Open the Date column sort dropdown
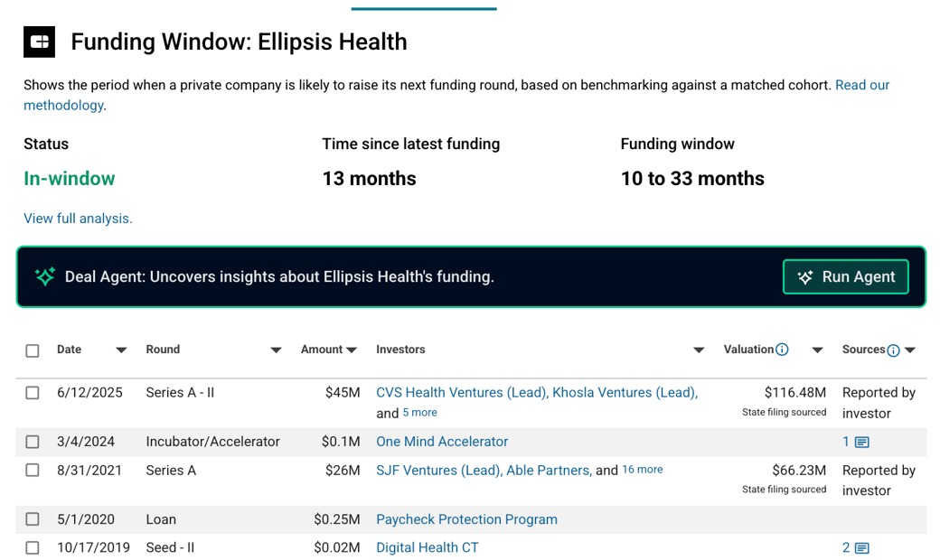 point(121,350)
